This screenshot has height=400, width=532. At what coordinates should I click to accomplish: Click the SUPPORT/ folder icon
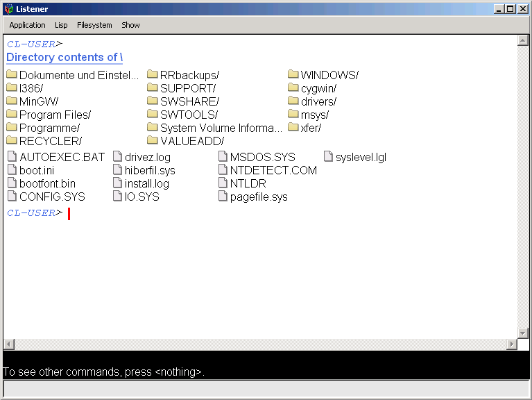[x=153, y=87]
